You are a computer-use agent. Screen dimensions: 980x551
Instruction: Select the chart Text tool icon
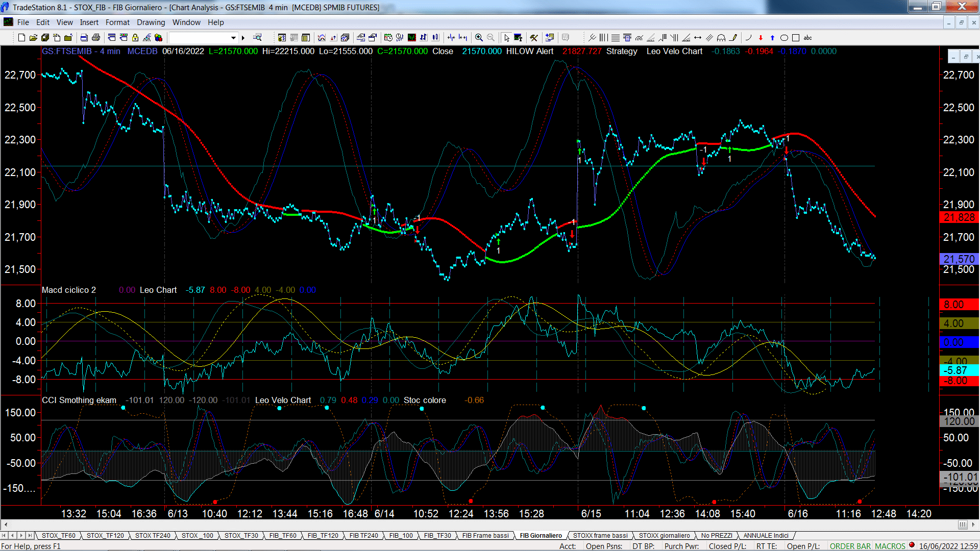pyautogui.click(x=518, y=38)
